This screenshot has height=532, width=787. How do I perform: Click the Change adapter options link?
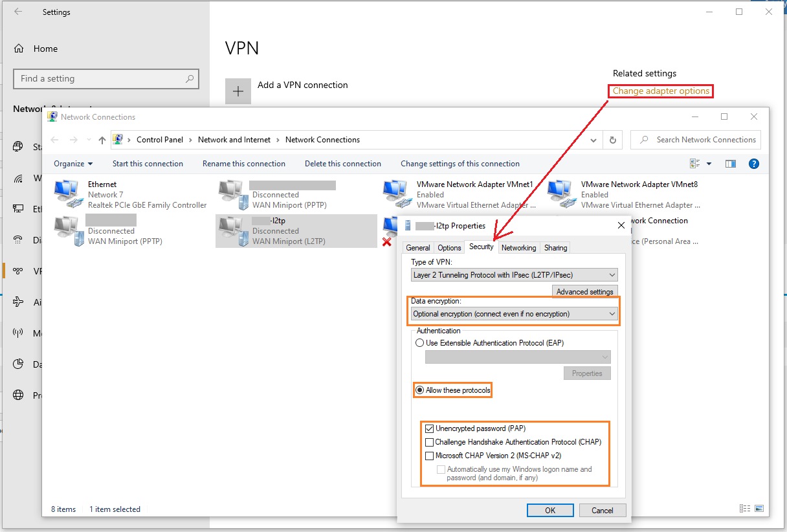coord(660,91)
